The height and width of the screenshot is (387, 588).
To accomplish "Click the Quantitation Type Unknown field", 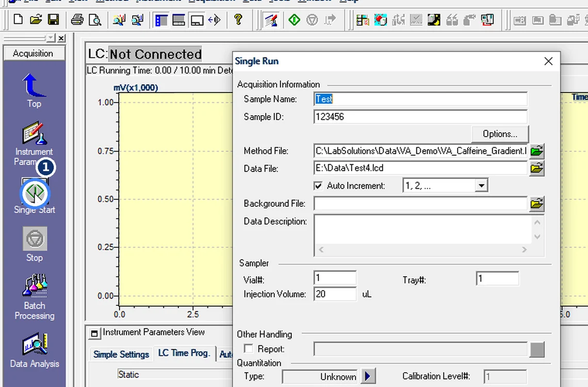I will (320, 377).
